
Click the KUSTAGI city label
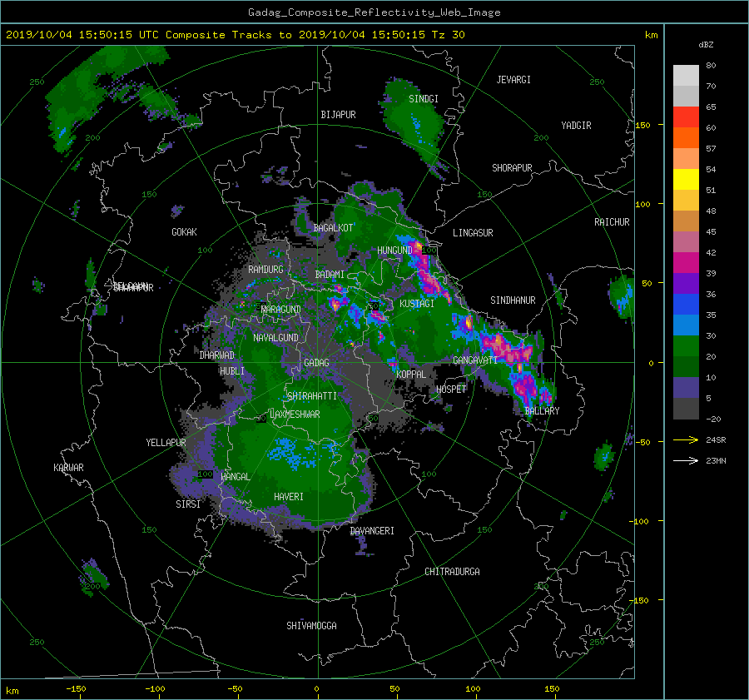tap(417, 304)
